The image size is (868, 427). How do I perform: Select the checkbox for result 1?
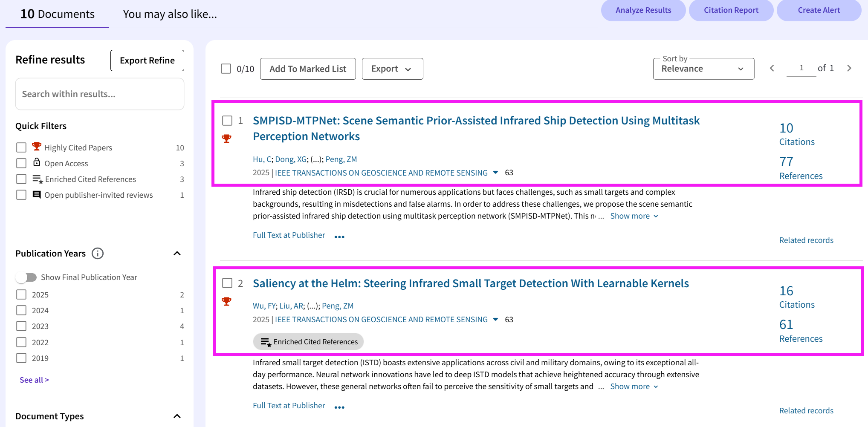227,121
